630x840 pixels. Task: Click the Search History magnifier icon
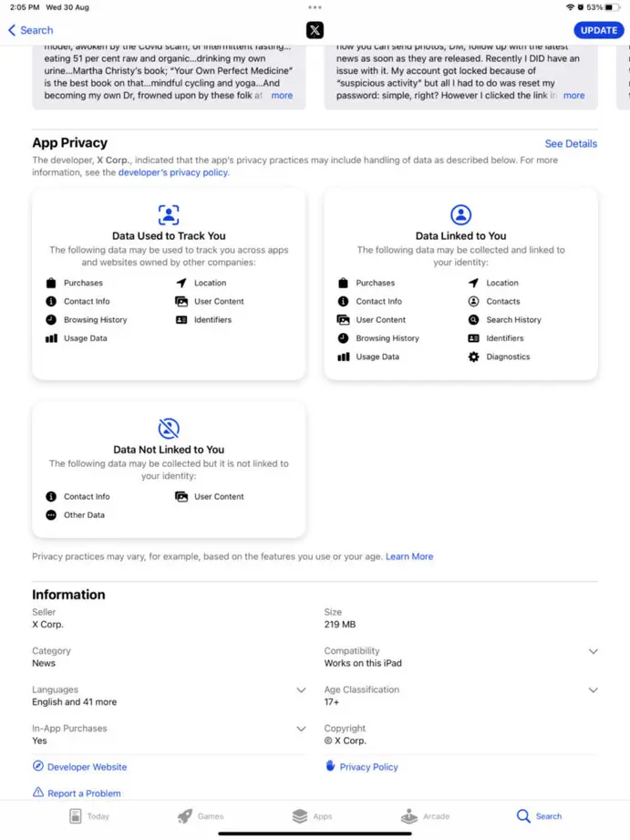(x=472, y=319)
